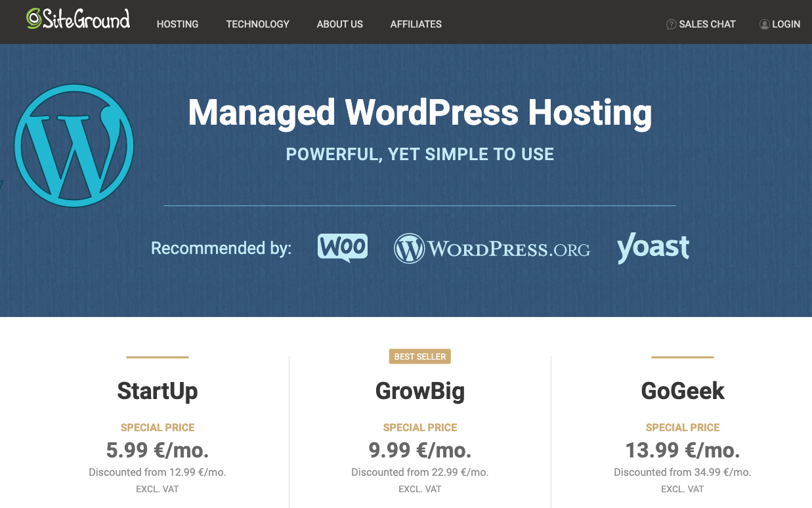Click the SiteGround logo
This screenshot has width=812, height=508.
click(77, 20)
